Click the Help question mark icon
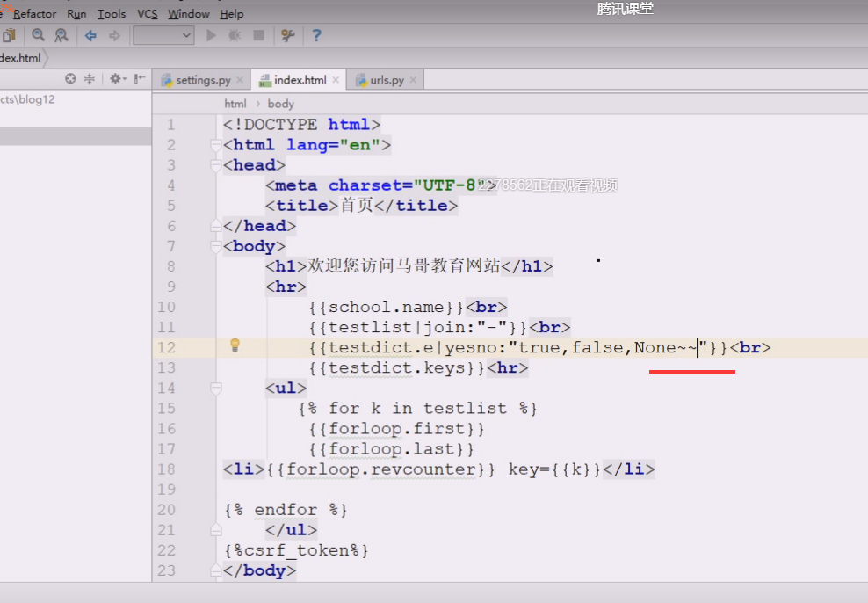The image size is (868, 603). click(x=316, y=35)
